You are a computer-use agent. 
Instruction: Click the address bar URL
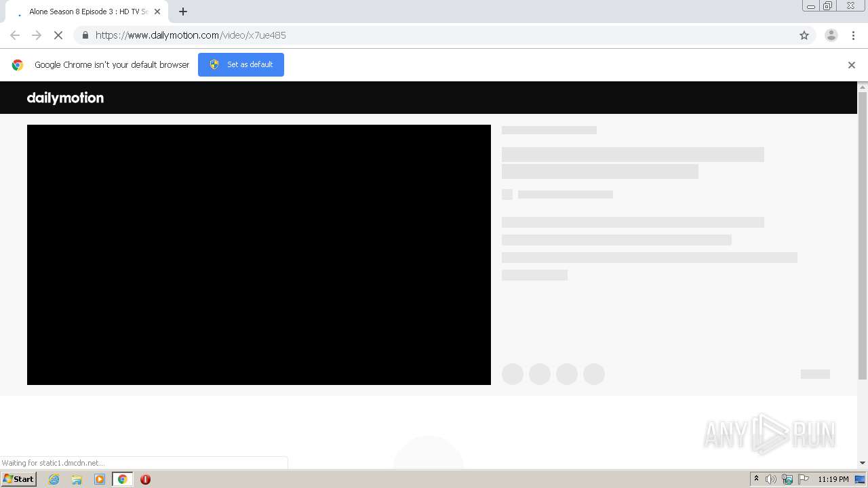[191, 35]
